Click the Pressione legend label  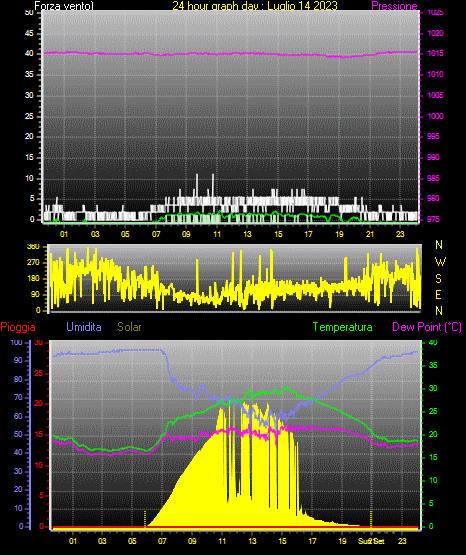tap(394, 6)
